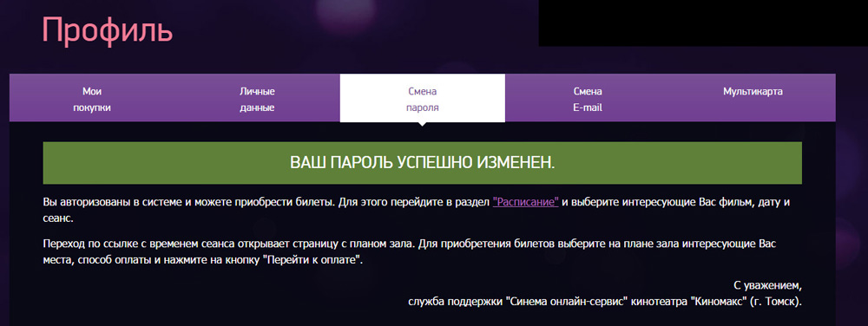Click the support service signature line

tap(604, 303)
